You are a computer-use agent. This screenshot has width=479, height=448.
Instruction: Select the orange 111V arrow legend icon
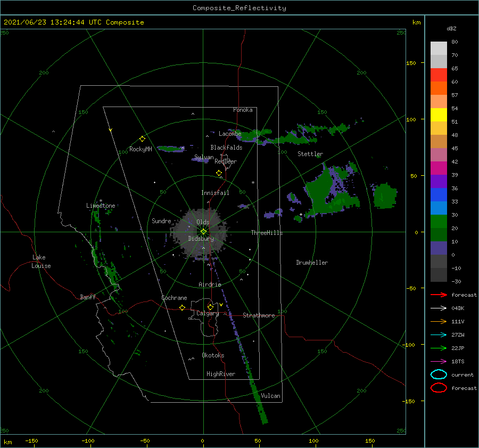pyautogui.click(x=439, y=321)
